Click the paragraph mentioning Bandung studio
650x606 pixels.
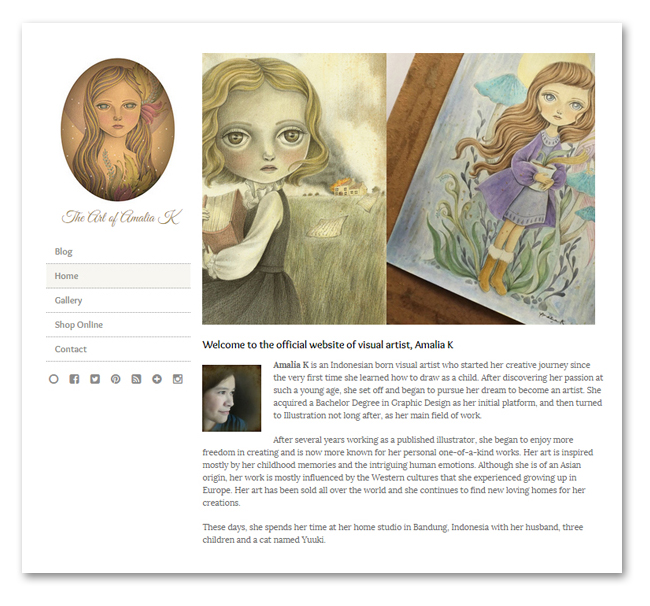click(x=393, y=533)
